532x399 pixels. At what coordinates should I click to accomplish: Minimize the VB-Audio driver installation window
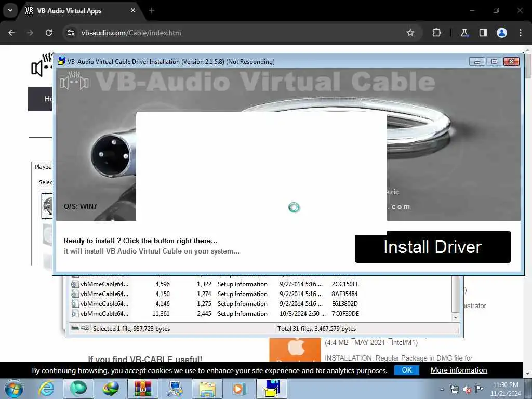coord(477,61)
